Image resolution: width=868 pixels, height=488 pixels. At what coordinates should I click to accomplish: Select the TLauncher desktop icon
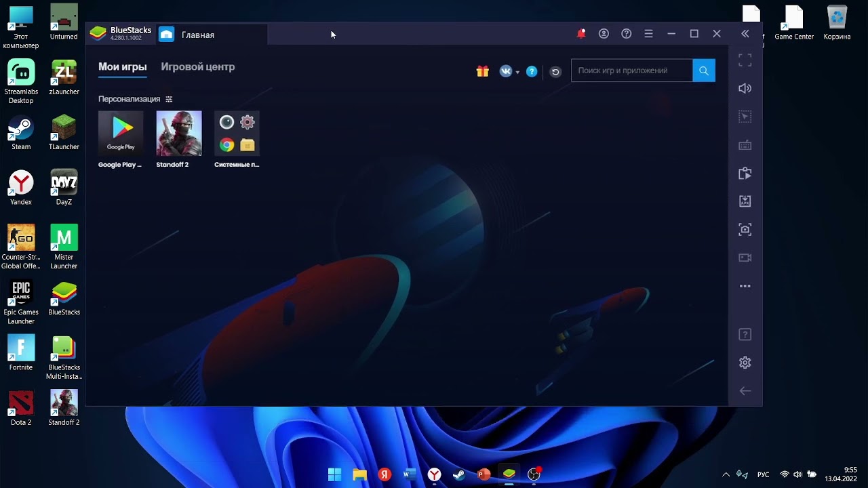[64, 134]
